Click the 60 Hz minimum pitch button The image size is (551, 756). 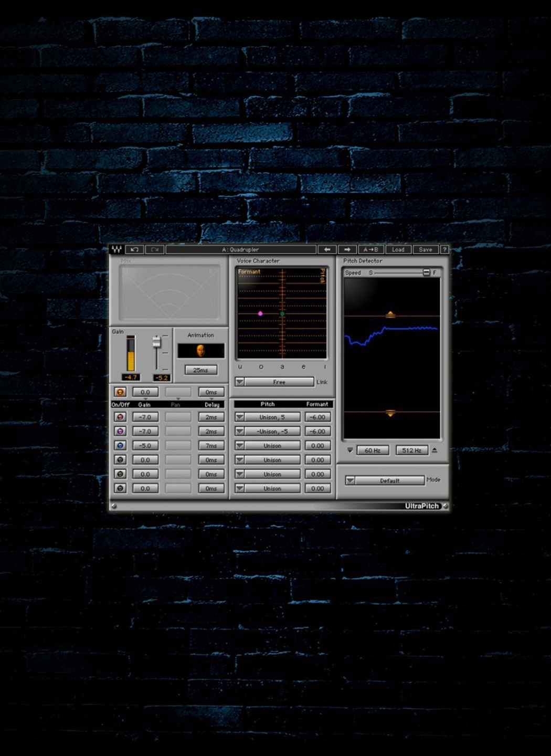[373, 450]
